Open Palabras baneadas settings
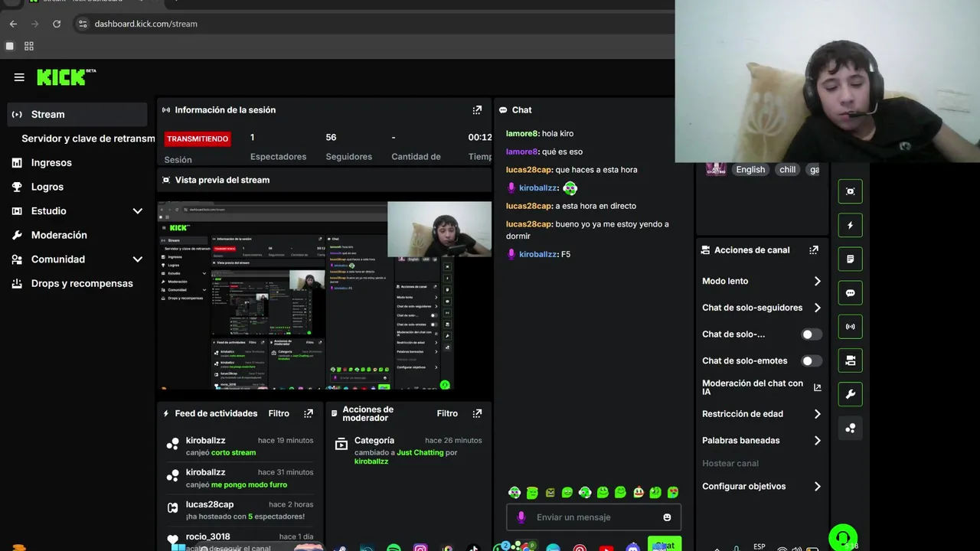Viewport: 980px width, 551px height. coord(761,441)
